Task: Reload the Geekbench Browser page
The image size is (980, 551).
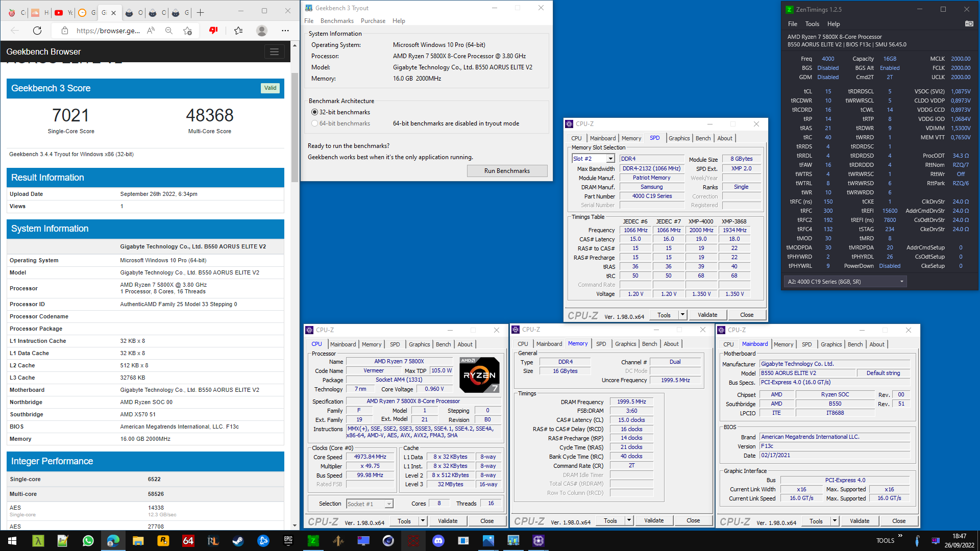Action: (x=37, y=31)
